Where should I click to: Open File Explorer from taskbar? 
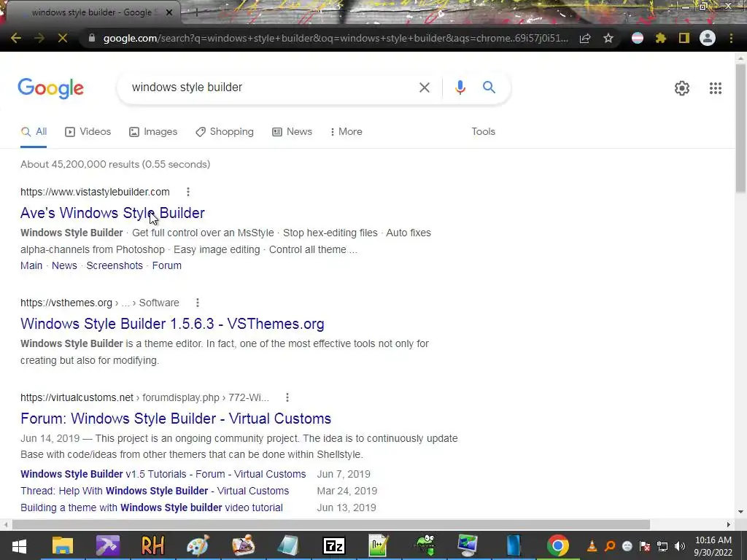[63, 545]
